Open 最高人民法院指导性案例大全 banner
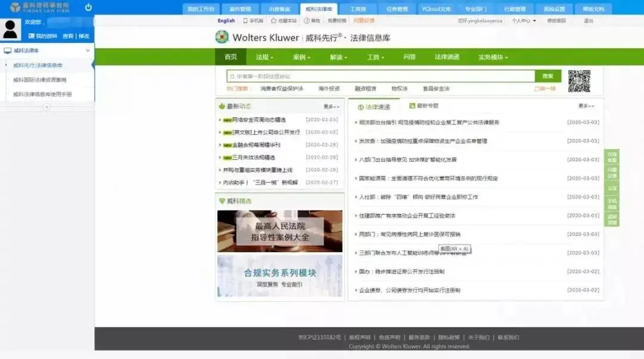This screenshot has width=644, height=359. click(x=280, y=231)
